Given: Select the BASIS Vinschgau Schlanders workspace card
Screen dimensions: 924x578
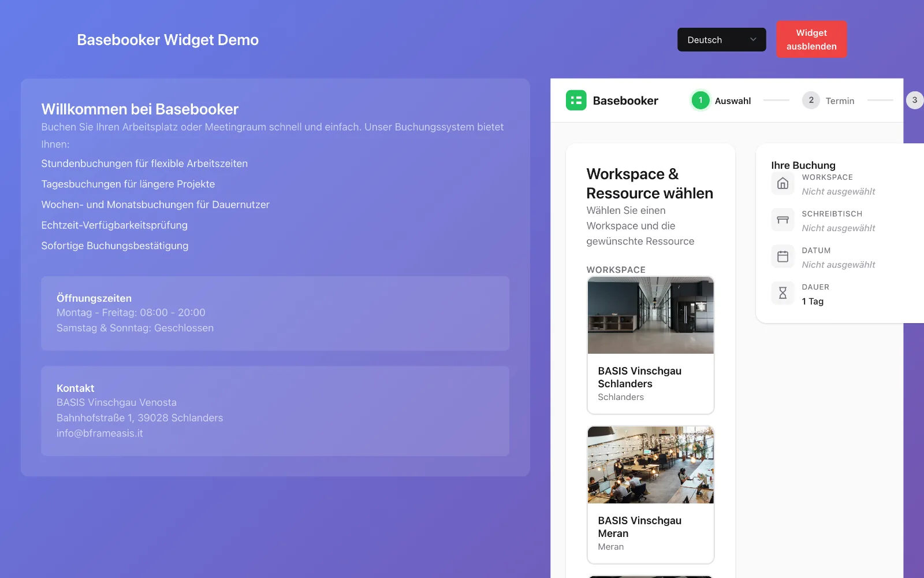Looking at the screenshot, I should click(x=650, y=345).
